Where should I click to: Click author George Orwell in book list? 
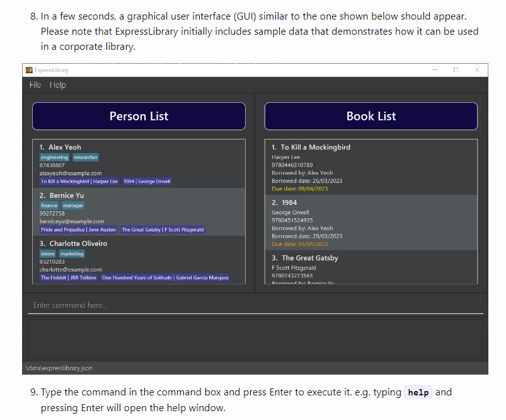point(290,213)
